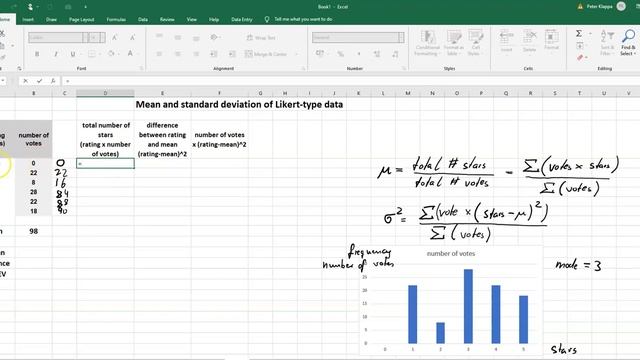Toggle Italic formatting in the Font group
Screen dimensions: 640x360
[x=56, y=54]
